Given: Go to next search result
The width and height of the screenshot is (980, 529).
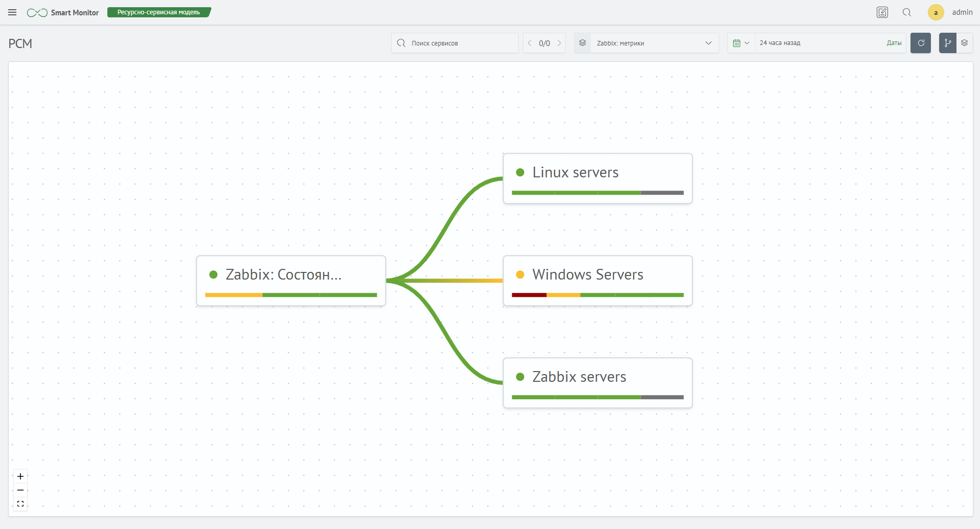Looking at the screenshot, I should pos(559,43).
